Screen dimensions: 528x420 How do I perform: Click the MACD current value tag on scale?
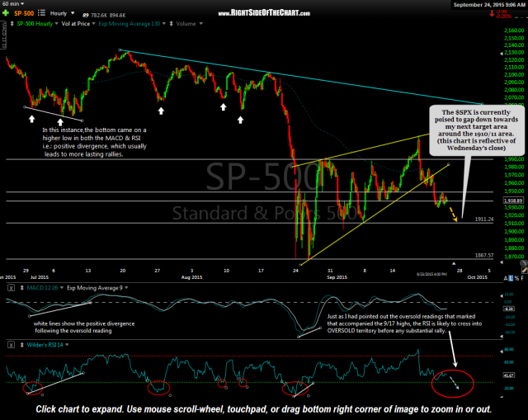tap(508, 309)
